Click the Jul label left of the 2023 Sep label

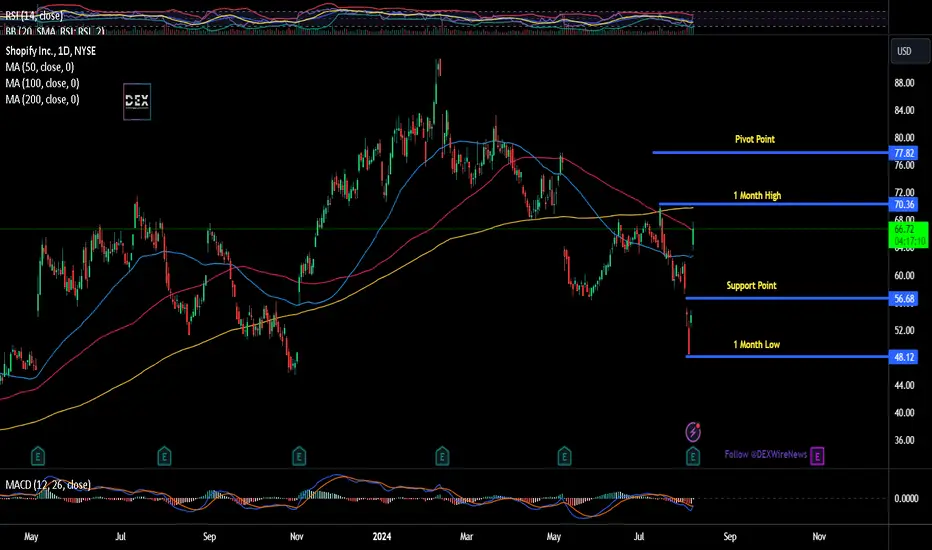click(120, 536)
